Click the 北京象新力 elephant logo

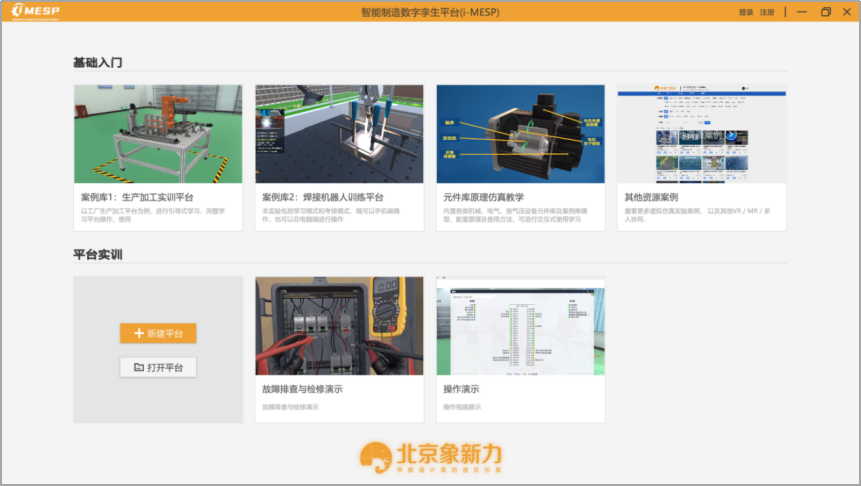pyautogui.click(x=375, y=456)
